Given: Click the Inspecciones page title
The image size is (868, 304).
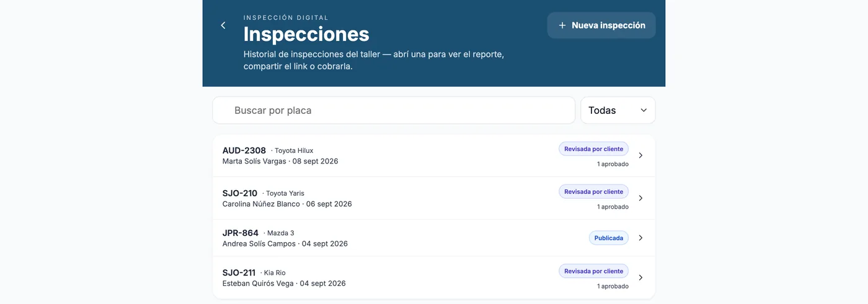Looking at the screenshot, I should coord(306,34).
